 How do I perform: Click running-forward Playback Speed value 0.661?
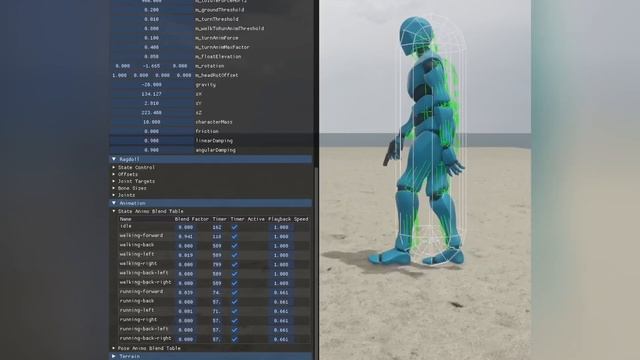coord(281,293)
